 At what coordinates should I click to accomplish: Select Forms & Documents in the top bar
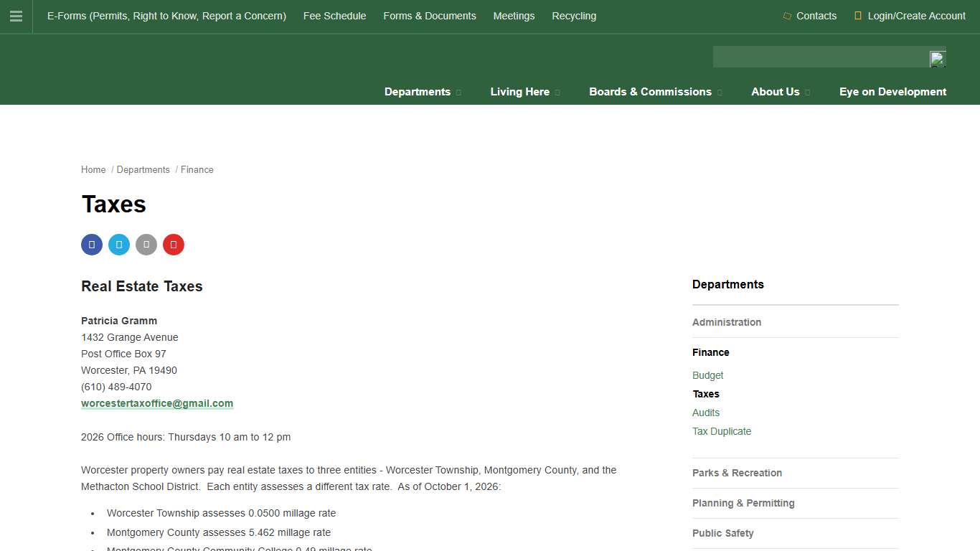(x=429, y=16)
